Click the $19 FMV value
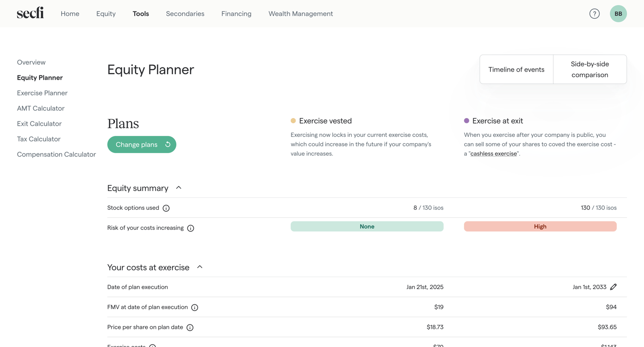 pyautogui.click(x=439, y=307)
